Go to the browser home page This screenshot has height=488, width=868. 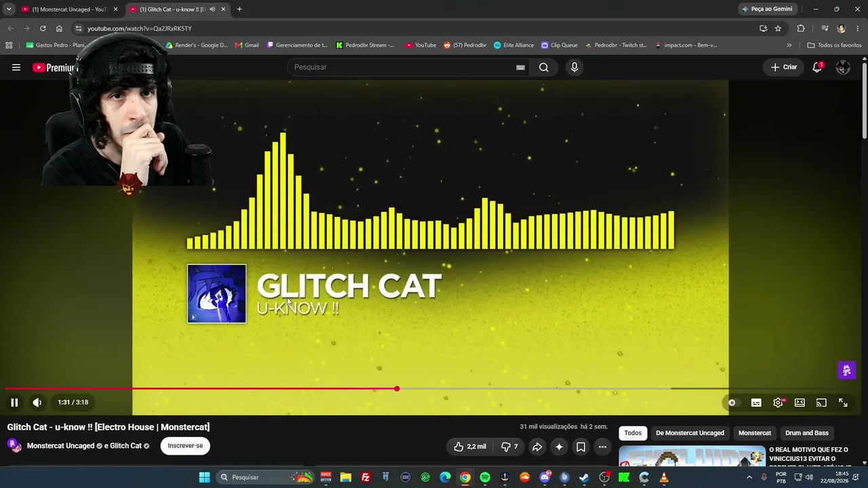(x=59, y=28)
